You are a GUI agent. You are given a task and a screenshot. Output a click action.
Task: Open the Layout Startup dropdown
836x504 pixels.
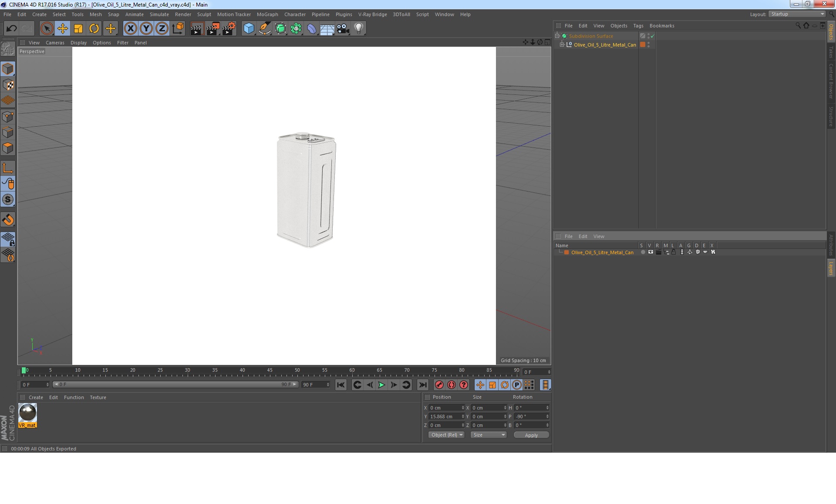tap(797, 14)
